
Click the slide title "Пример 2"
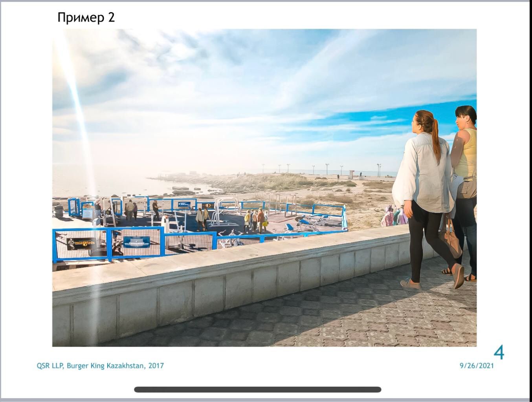(x=86, y=18)
